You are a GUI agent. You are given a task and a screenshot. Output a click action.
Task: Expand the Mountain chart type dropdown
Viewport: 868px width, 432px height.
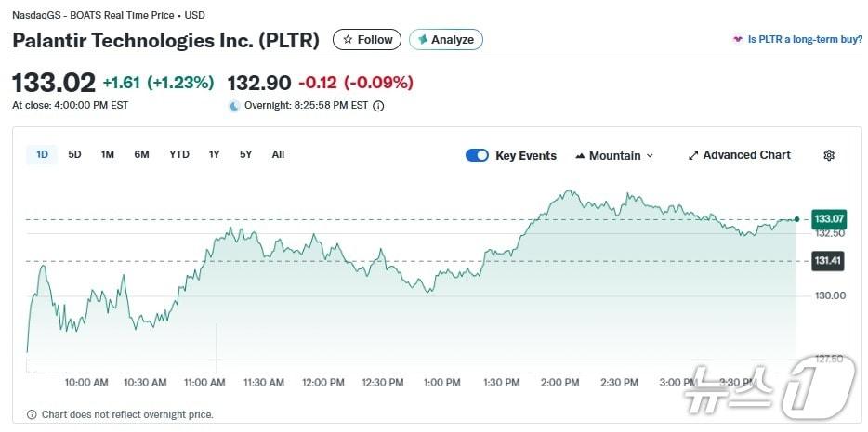tap(614, 155)
